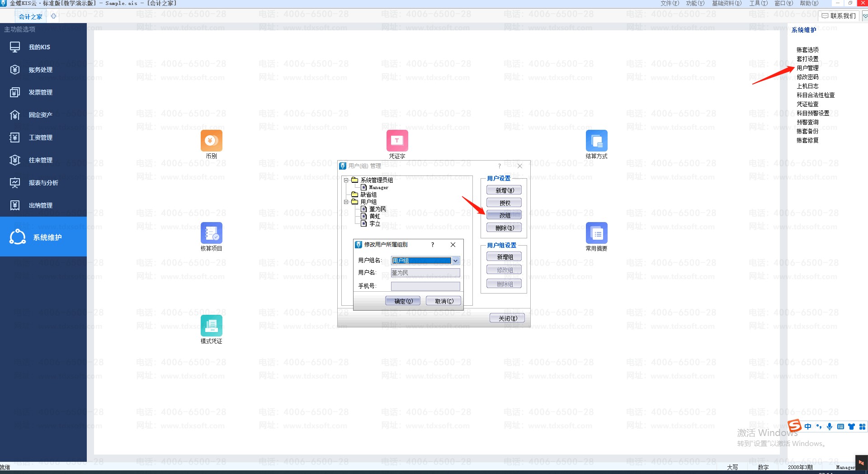The image size is (868, 474).
Task: Collapse the 系统管理员组 tree node
Action: [346, 180]
